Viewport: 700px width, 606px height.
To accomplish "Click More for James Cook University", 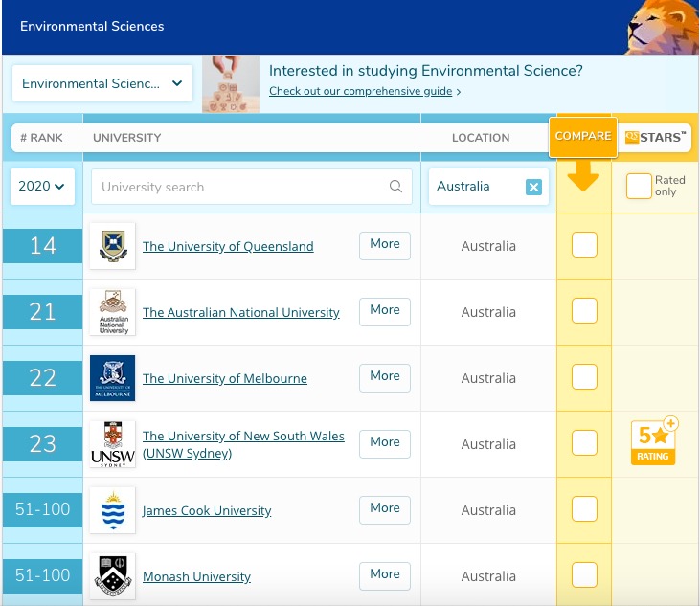I will (385, 509).
